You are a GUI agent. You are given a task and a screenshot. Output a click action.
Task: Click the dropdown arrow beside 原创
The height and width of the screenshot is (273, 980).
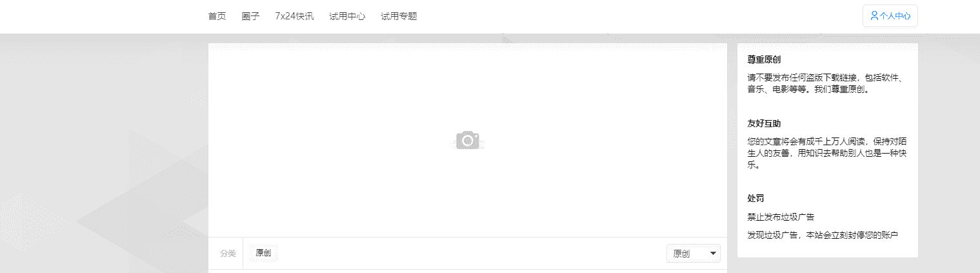point(713,254)
